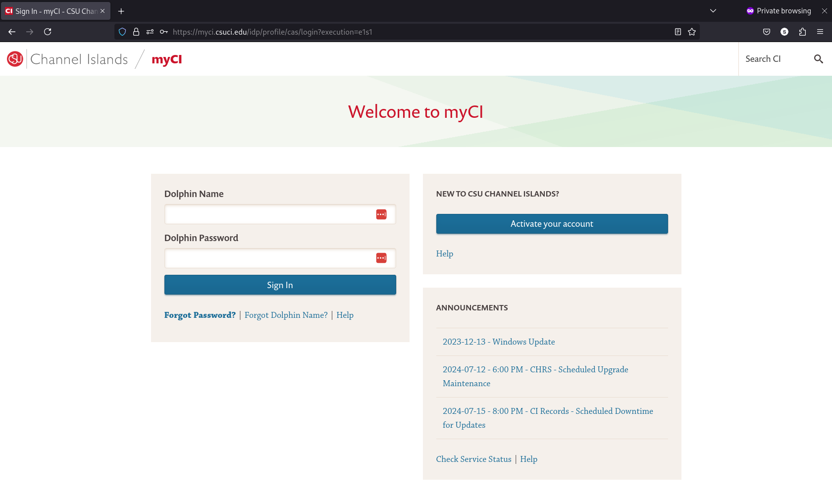Open the round S extension icon
Viewport: 832px width, 504px height.
point(784,32)
